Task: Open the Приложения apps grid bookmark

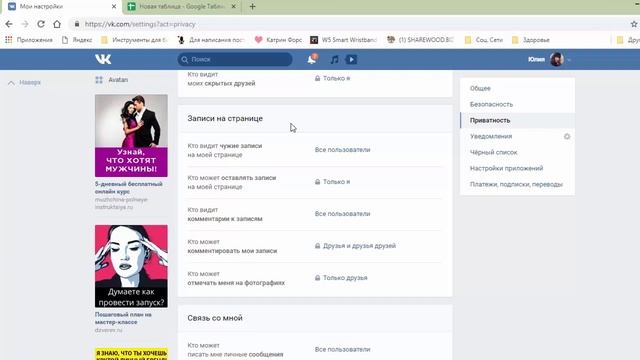Action: [29, 40]
